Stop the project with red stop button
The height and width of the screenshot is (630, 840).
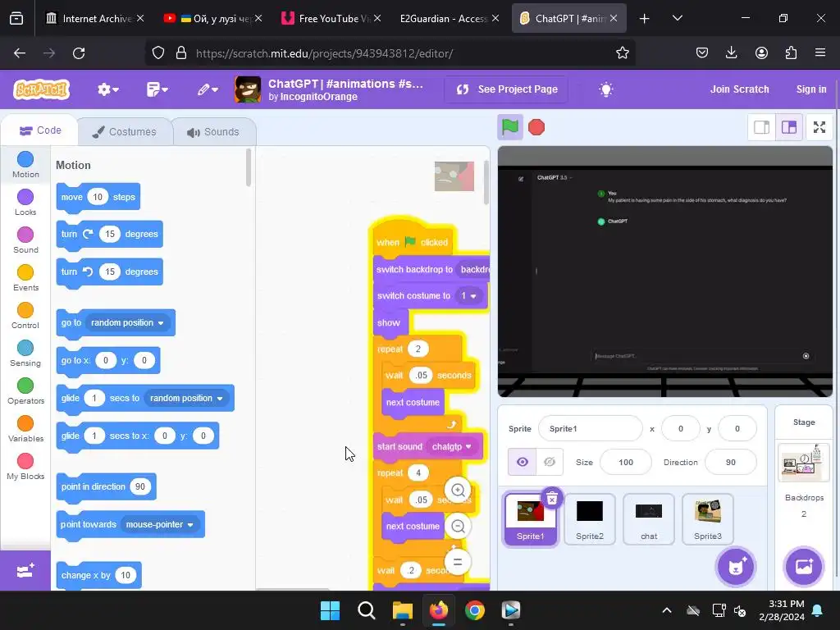[x=536, y=127]
